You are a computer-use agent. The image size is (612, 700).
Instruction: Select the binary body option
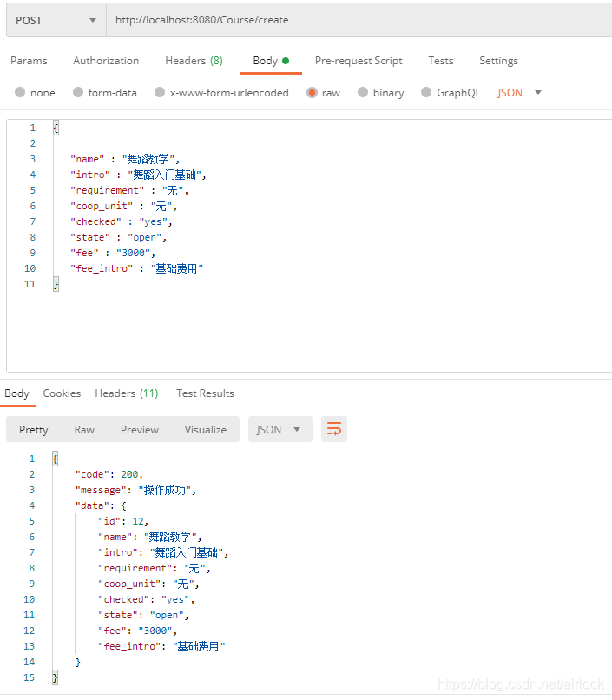[x=363, y=93]
